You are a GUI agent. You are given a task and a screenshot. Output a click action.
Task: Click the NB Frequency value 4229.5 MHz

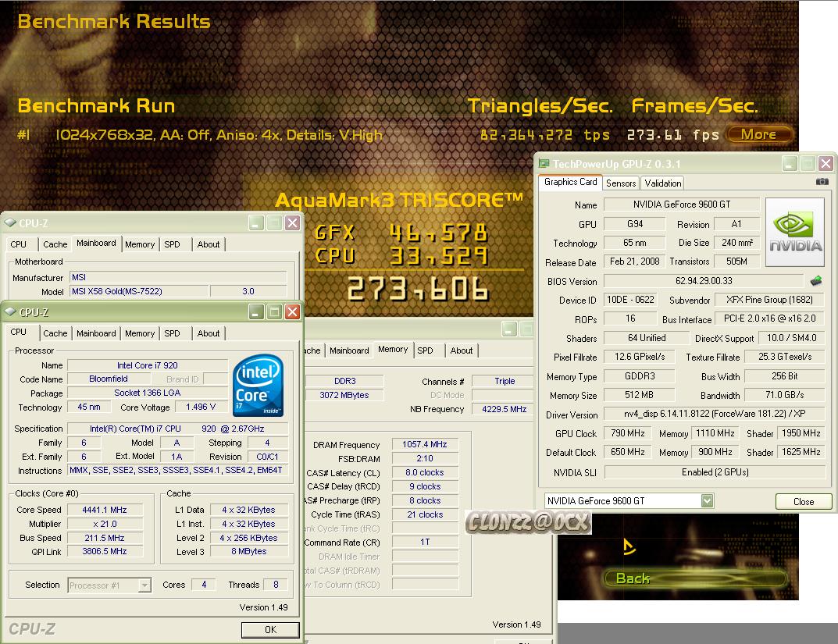click(504, 409)
